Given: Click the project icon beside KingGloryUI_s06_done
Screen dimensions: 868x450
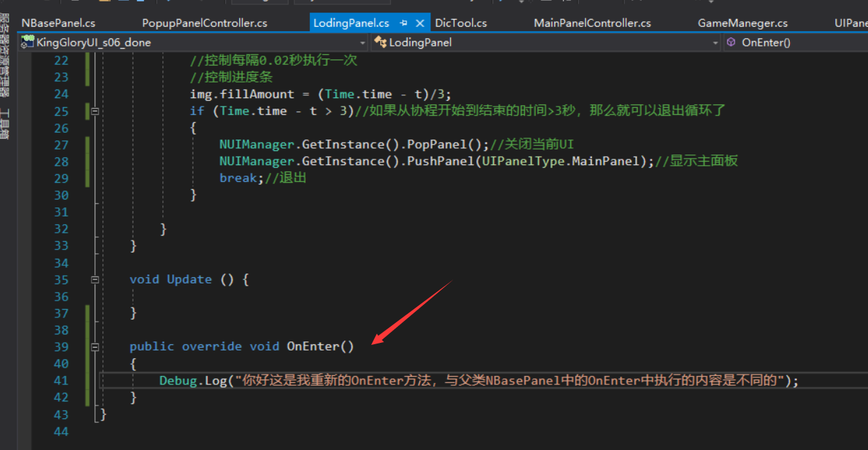Looking at the screenshot, I should pos(27,42).
